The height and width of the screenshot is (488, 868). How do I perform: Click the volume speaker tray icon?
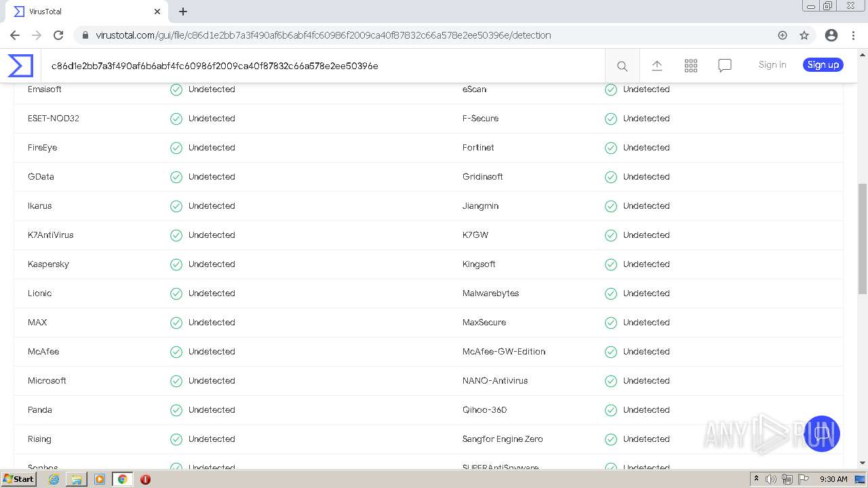tap(771, 479)
